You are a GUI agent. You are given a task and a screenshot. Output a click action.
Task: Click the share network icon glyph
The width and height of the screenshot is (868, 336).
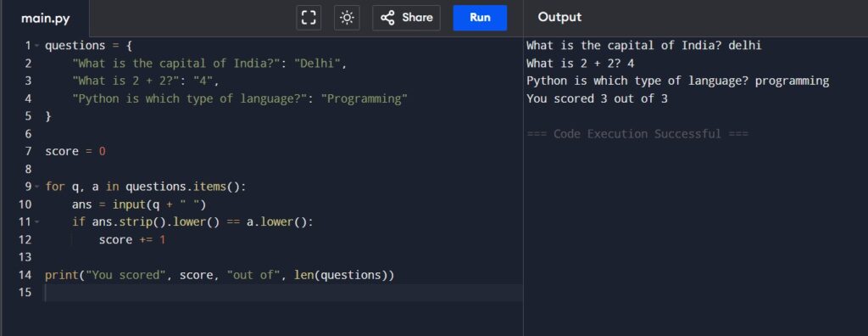(387, 18)
